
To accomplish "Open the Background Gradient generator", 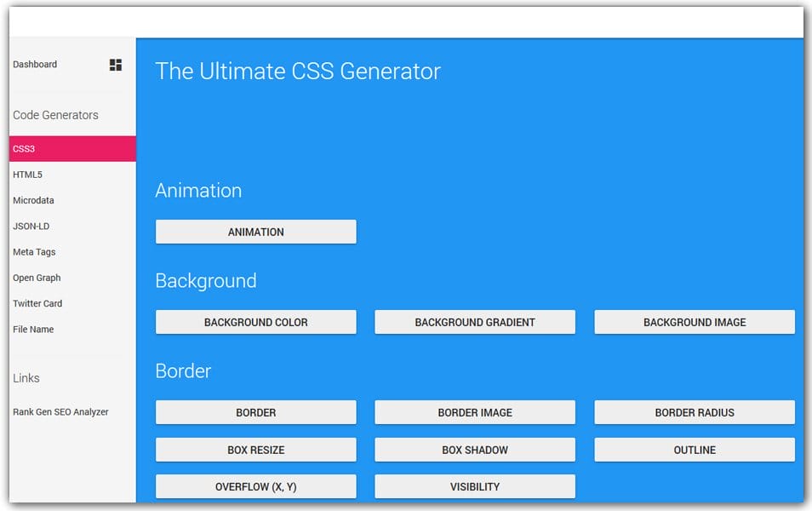I will 474,322.
